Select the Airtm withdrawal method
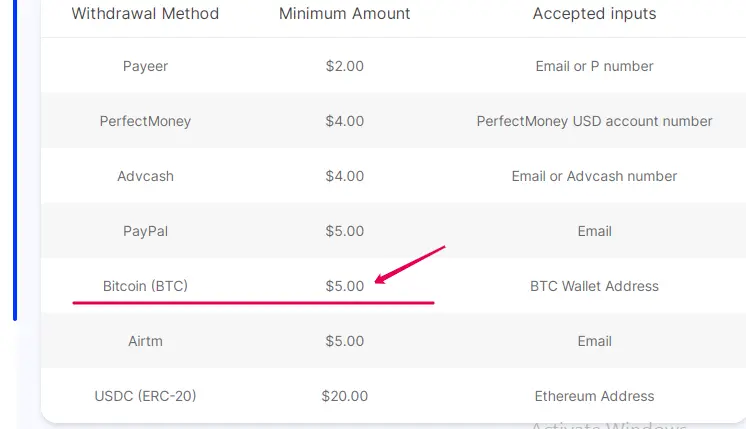The width and height of the screenshot is (746, 429). [x=145, y=341]
